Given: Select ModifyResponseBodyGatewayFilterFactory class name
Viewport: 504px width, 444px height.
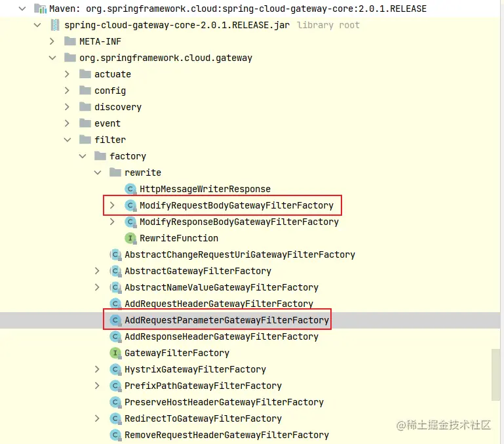Looking at the screenshot, I should (x=239, y=222).
